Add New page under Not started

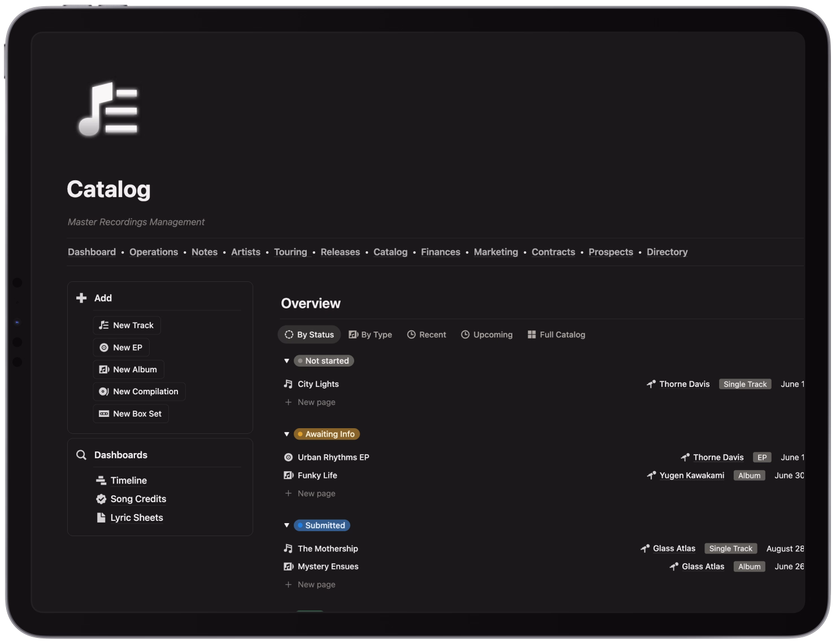tap(310, 402)
